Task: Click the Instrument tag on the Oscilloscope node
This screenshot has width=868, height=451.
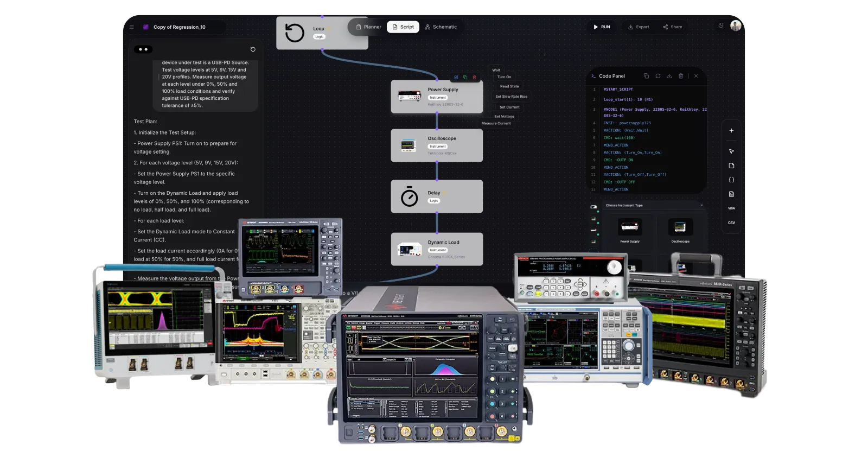Action: (x=438, y=147)
